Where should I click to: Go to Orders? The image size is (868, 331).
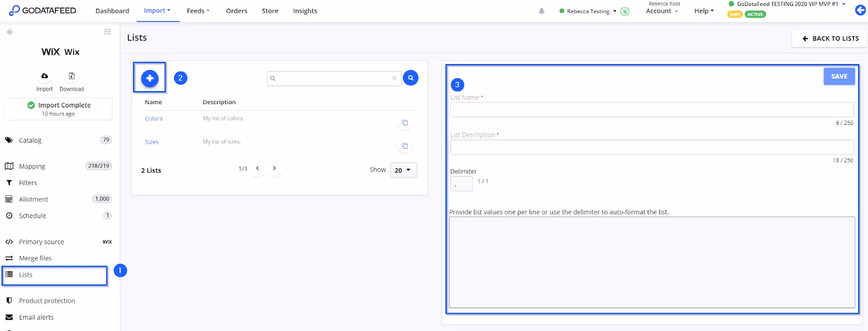(237, 11)
